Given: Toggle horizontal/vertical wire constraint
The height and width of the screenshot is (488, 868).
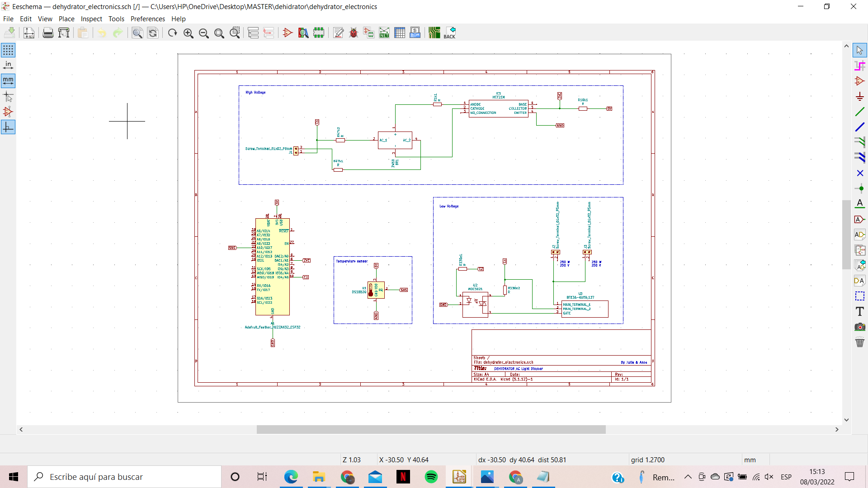Looking at the screenshot, I should pos(8,127).
